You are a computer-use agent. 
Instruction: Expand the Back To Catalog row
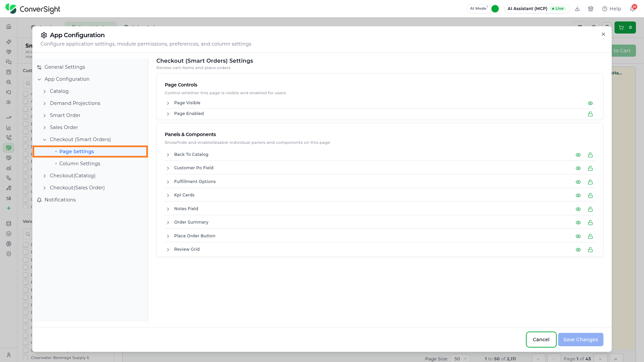(168, 155)
